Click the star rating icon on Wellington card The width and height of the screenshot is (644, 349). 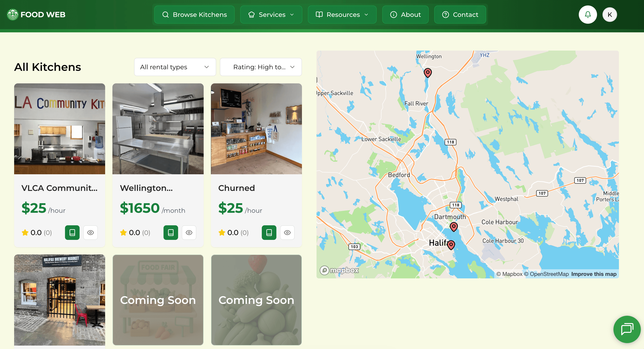click(x=123, y=233)
